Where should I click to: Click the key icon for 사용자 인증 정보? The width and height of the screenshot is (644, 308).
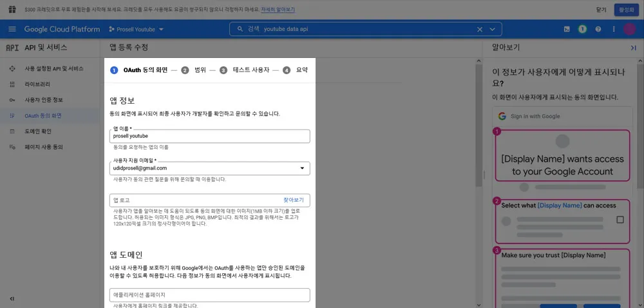12,100
